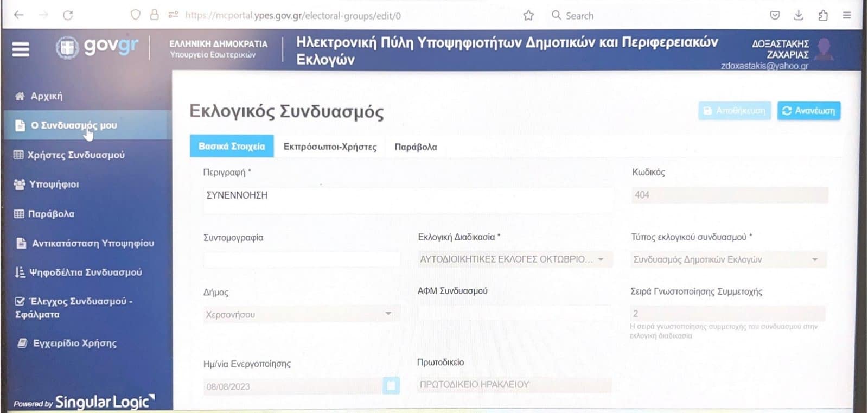
Task: Click the table icon beside Χρήστες Συνδυασμού
Action: [x=18, y=155]
